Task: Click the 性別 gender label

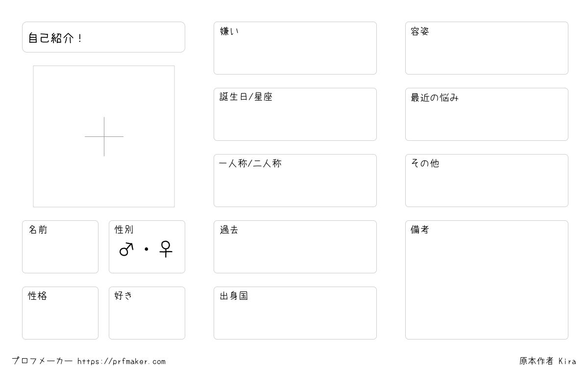Action: [x=124, y=230]
